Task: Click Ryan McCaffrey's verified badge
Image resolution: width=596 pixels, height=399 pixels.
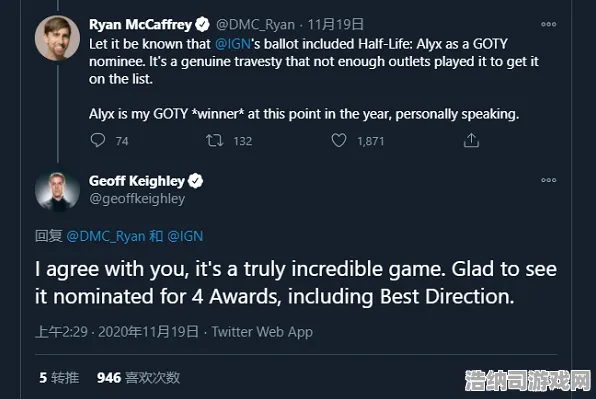Action: (202, 25)
